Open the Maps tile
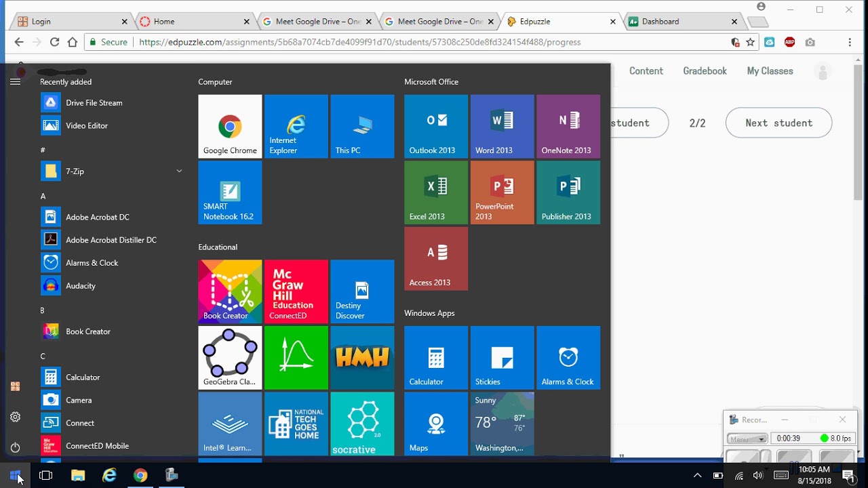 pyautogui.click(x=436, y=424)
